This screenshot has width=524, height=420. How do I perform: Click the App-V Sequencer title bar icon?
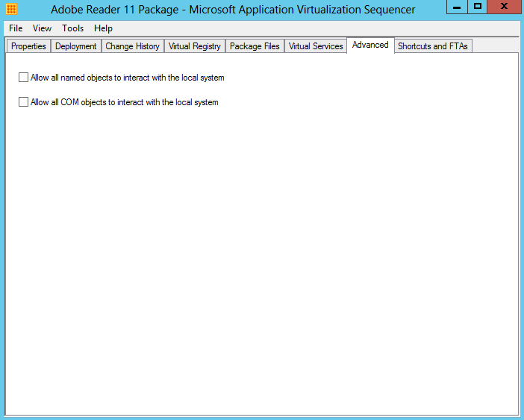point(11,9)
